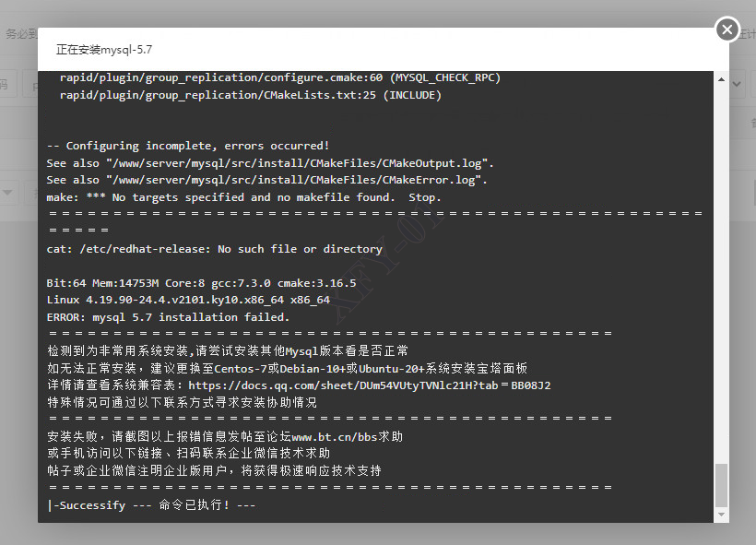Close the mysql-5.7 installation dialog

pos(727,30)
